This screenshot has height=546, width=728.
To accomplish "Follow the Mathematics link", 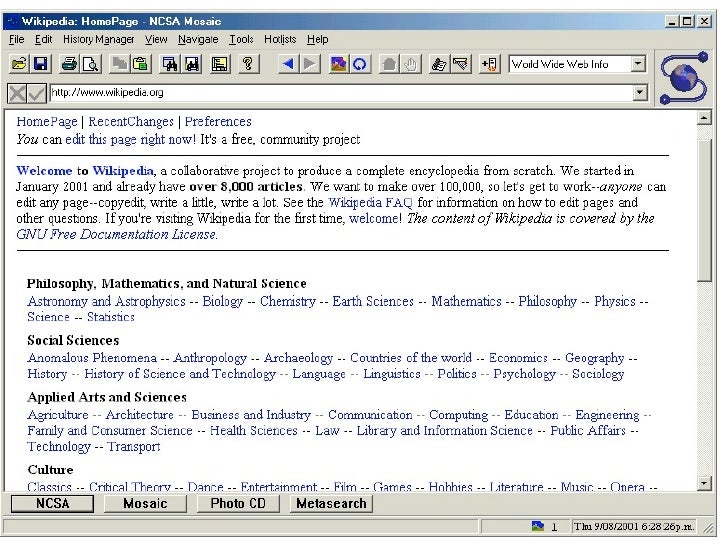I will tap(466, 301).
